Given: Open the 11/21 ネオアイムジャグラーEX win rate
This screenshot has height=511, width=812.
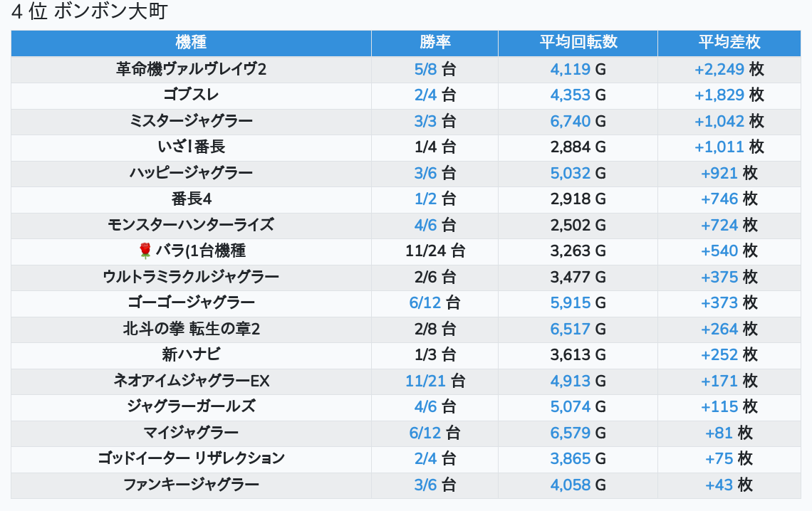Looking at the screenshot, I should pyautogui.click(x=425, y=381).
